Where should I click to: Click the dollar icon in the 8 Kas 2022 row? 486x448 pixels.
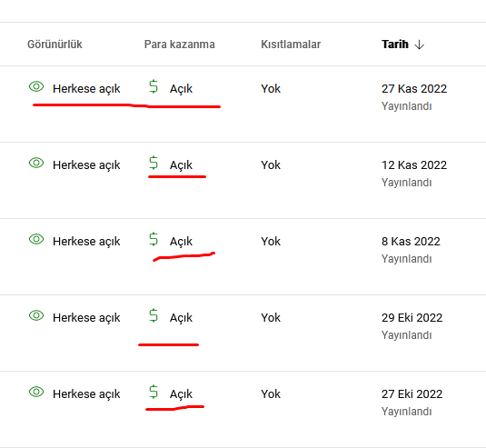tap(154, 239)
